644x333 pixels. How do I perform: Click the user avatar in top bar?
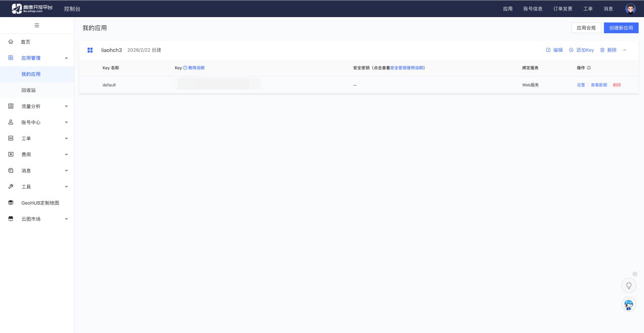tap(630, 9)
